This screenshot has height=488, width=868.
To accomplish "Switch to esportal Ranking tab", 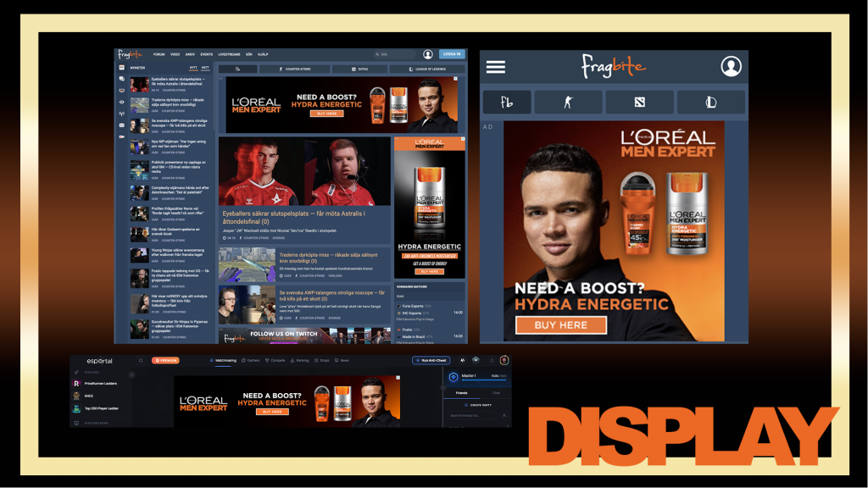I will (300, 361).
